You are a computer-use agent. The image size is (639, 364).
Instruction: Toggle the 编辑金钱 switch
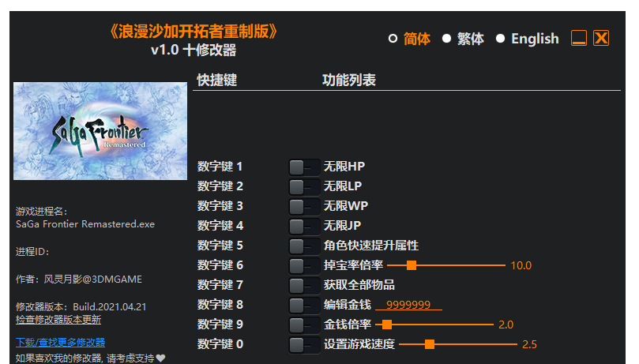304,306
